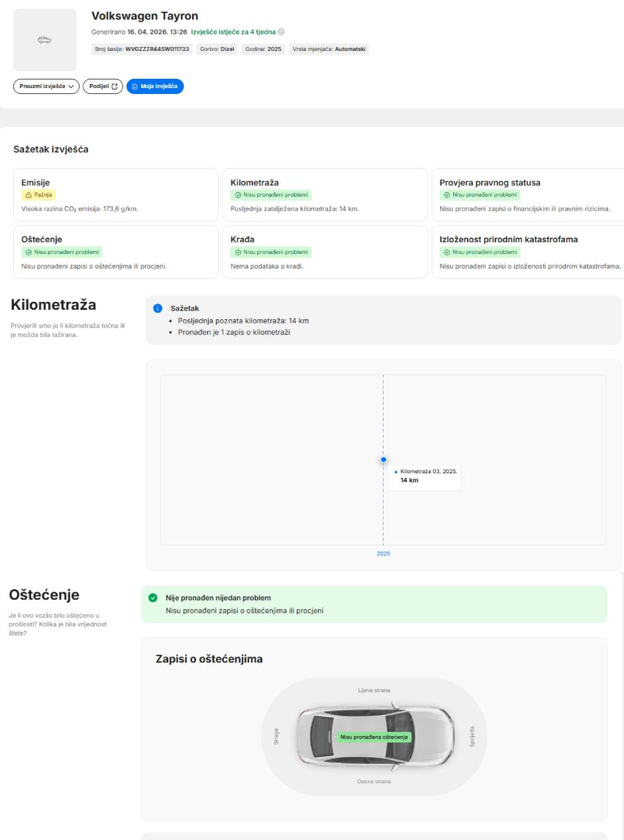This screenshot has width=624, height=840.
Task: Open the Preuzmi izvješće dropdown
Action: 46,87
